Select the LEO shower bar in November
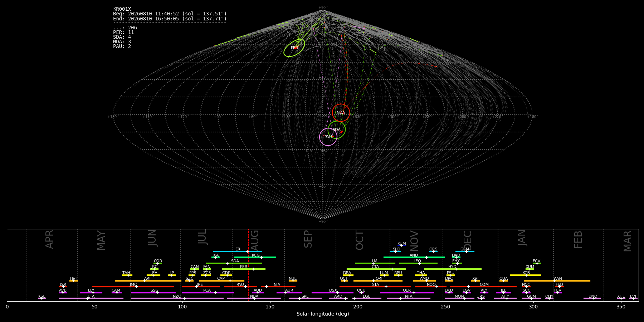Viewport: 644px width, 322px height. click(x=418, y=263)
